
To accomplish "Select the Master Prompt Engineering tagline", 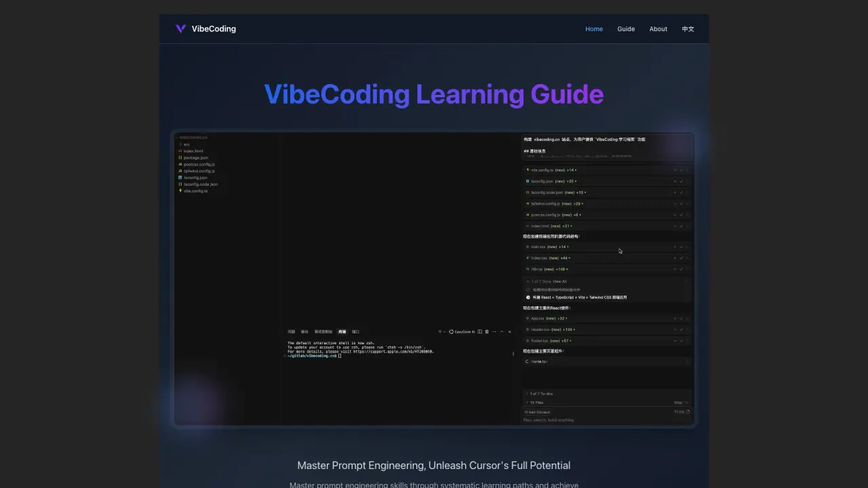I will point(434,466).
